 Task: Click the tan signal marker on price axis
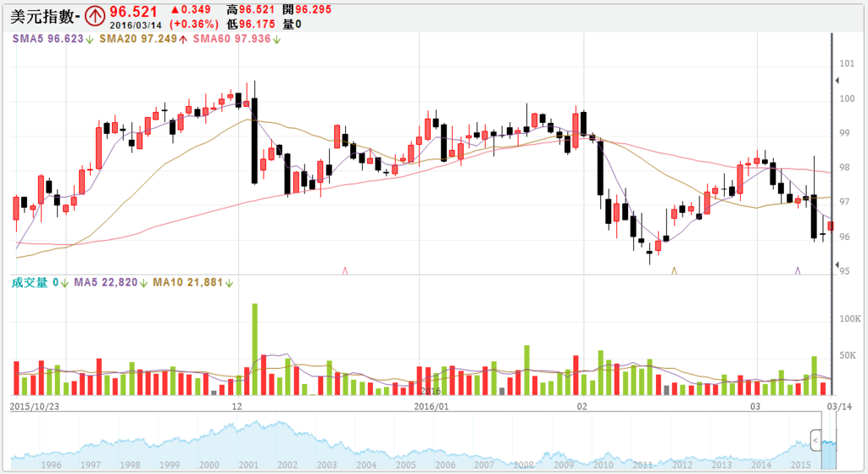[674, 270]
